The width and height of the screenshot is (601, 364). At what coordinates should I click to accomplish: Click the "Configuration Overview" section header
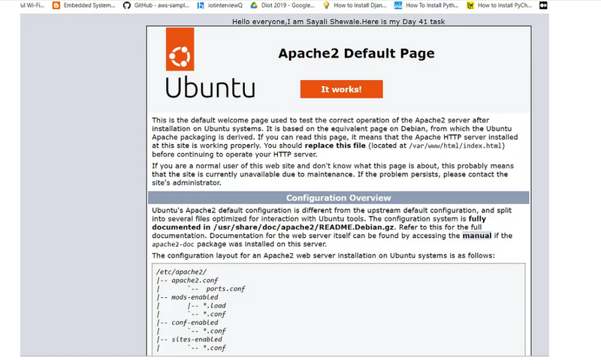pyautogui.click(x=338, y=198)
